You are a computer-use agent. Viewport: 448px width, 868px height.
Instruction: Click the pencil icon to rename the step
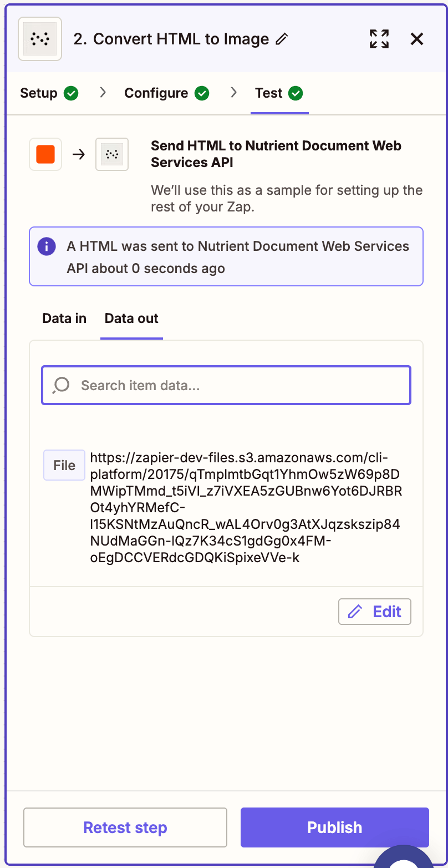pyautogui.click(x=282, y=39)
